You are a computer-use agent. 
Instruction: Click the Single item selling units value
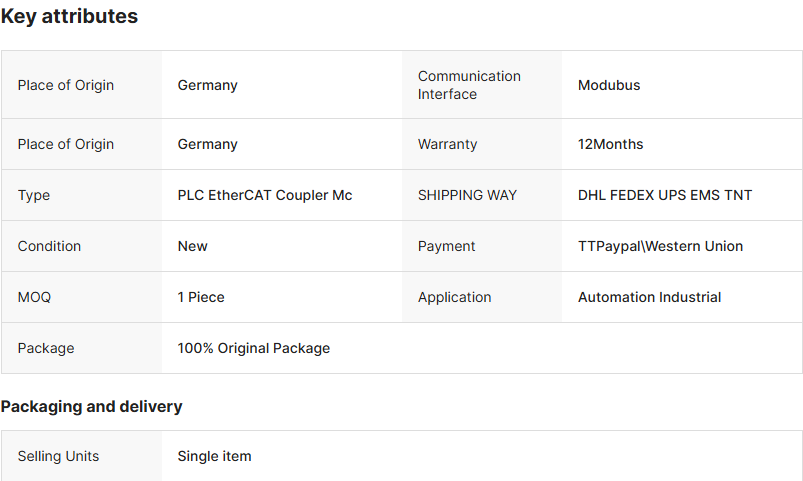(214, 456)
